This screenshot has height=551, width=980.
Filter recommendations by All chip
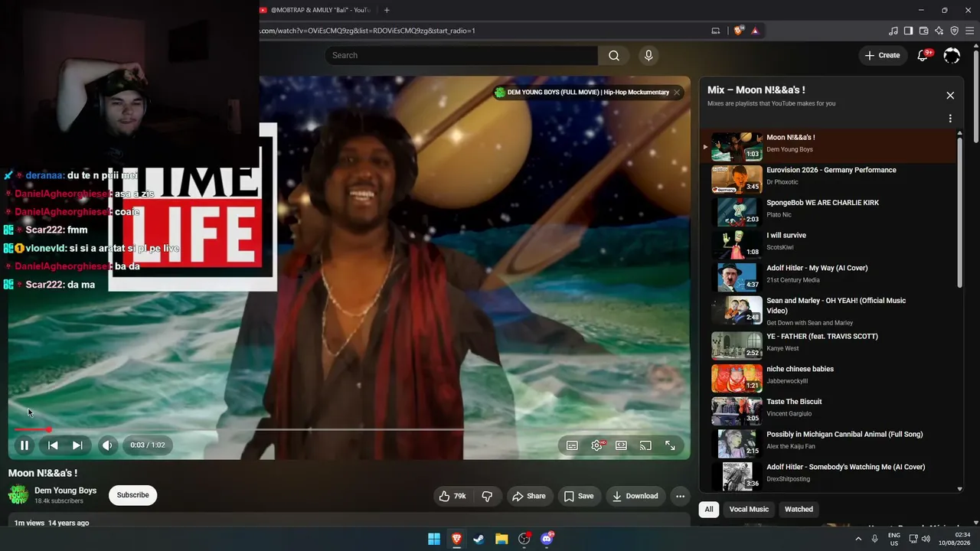coord(709,509)
